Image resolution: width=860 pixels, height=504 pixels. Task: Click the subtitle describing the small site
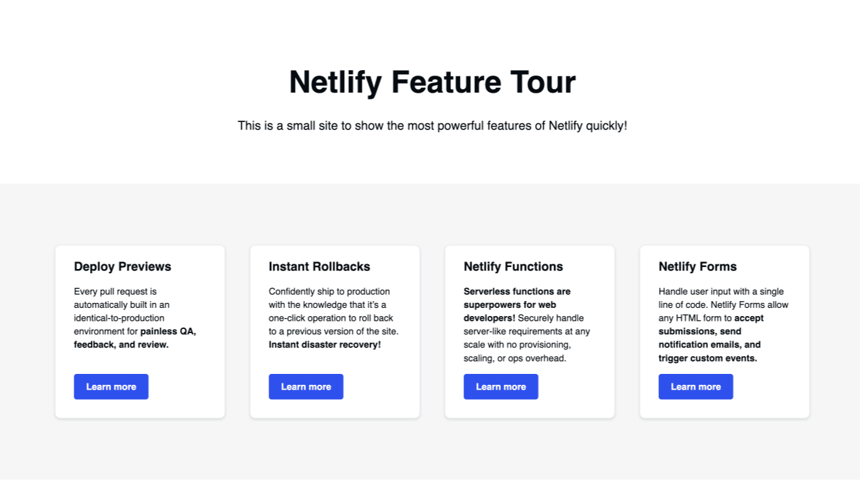(x=432, y=125)
